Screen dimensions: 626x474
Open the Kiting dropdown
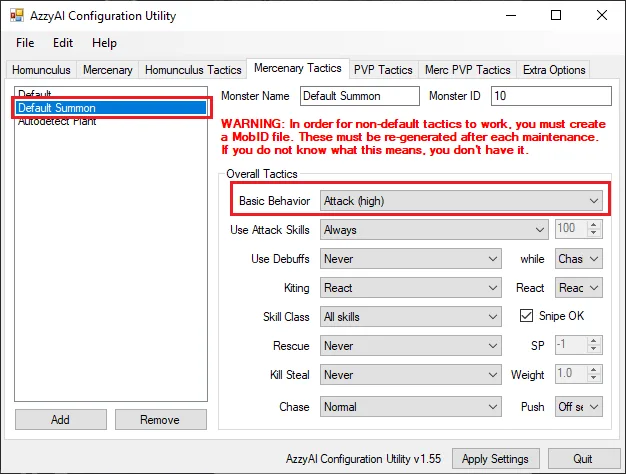[410, 288]
